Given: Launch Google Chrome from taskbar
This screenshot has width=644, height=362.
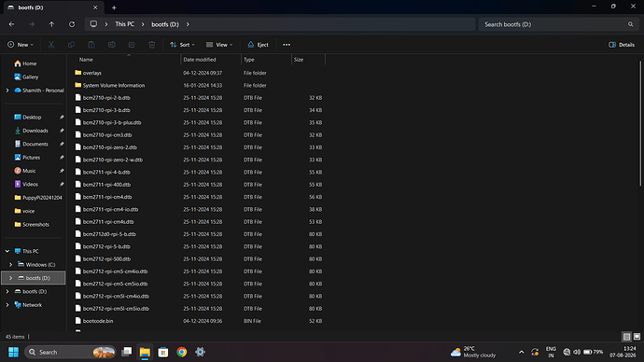Looking at the screenshot, I should (x=182, y=352).
